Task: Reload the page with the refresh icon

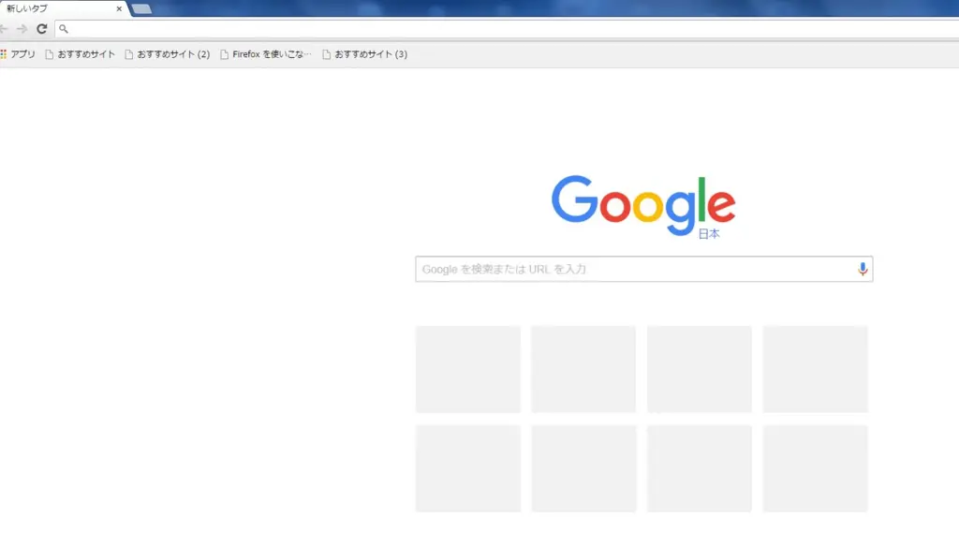Action: pyautogui.click(x=41, y=29)
